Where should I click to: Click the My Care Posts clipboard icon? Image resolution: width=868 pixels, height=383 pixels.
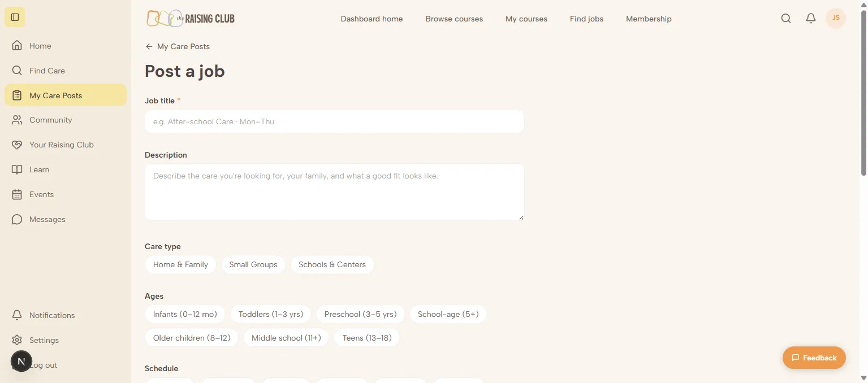click(17, 95)
